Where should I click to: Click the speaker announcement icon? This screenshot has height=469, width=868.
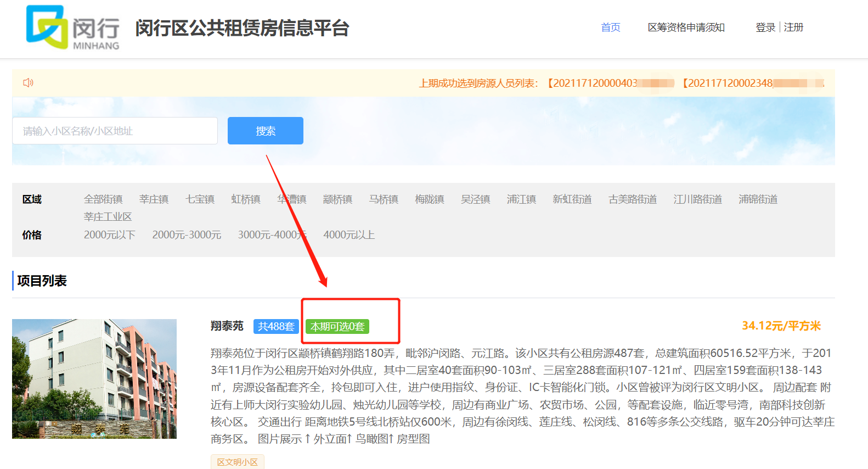pyautogui.click(x=29, y=82)
